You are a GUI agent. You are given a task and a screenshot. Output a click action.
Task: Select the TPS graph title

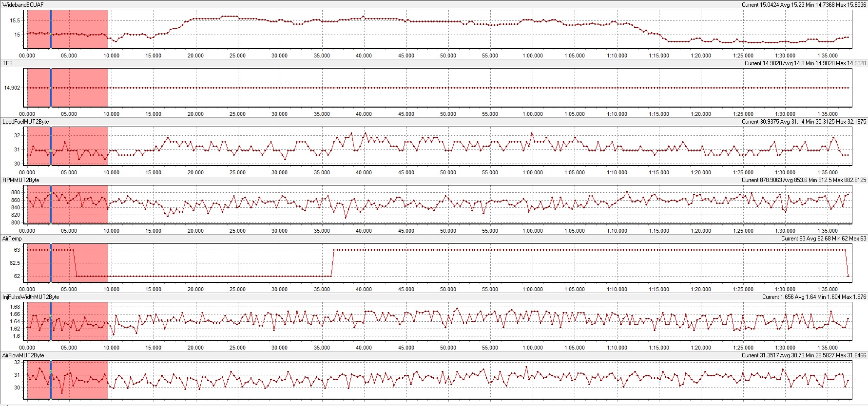(7, 63)
